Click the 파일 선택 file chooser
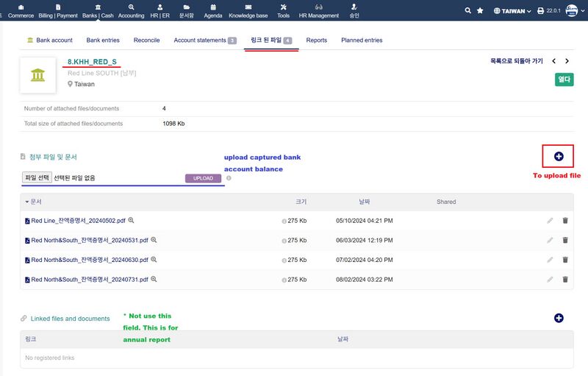This screenshot has width=588, height=376. (x=37, y=177)
